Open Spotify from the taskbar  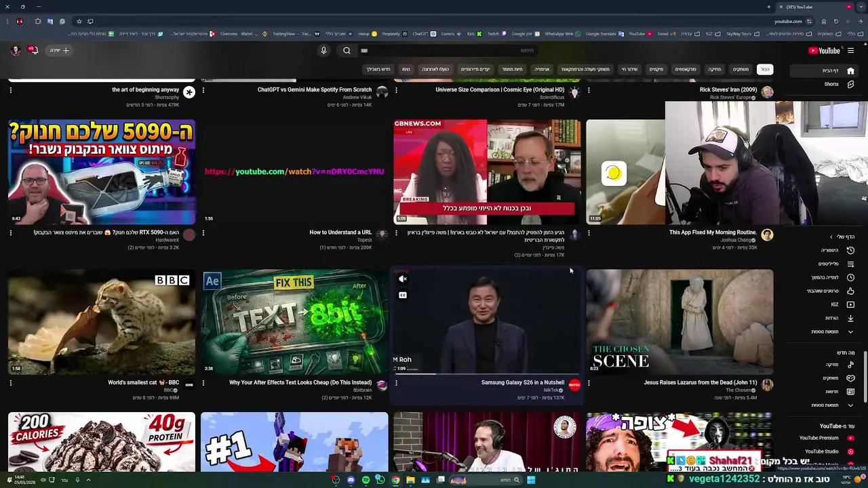click(366, 480)
